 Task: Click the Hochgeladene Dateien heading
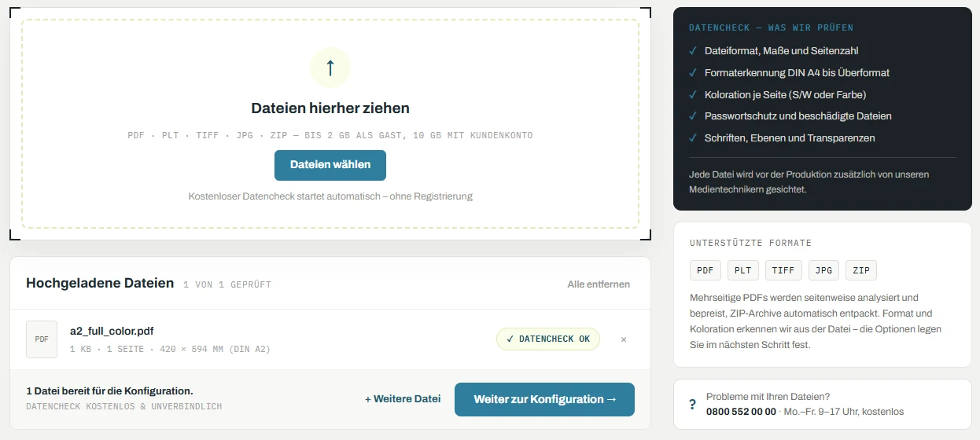coord(100,284)
